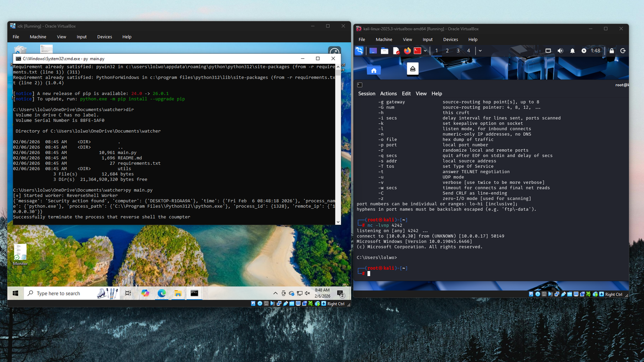The width and height of the screenshot is (644, 362).
Task: Open Input menu of Kali VirtualBox window
Action: click(428, 39)
